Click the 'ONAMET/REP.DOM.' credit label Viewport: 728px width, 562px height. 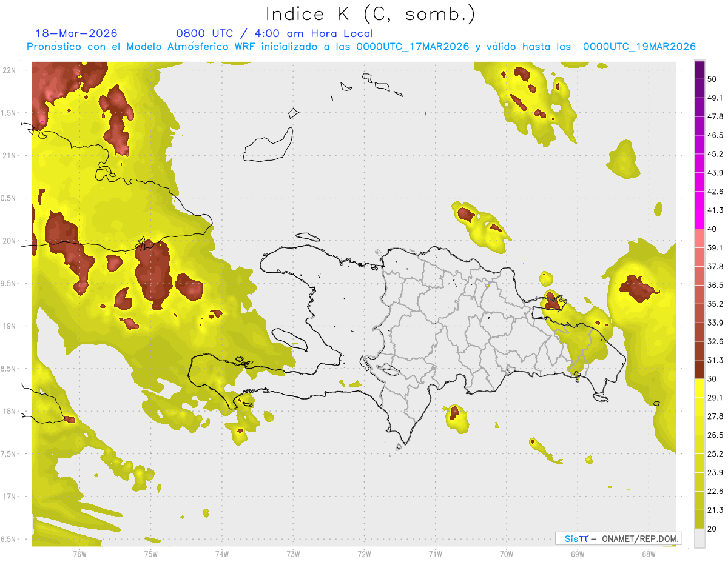coord(639,538)
